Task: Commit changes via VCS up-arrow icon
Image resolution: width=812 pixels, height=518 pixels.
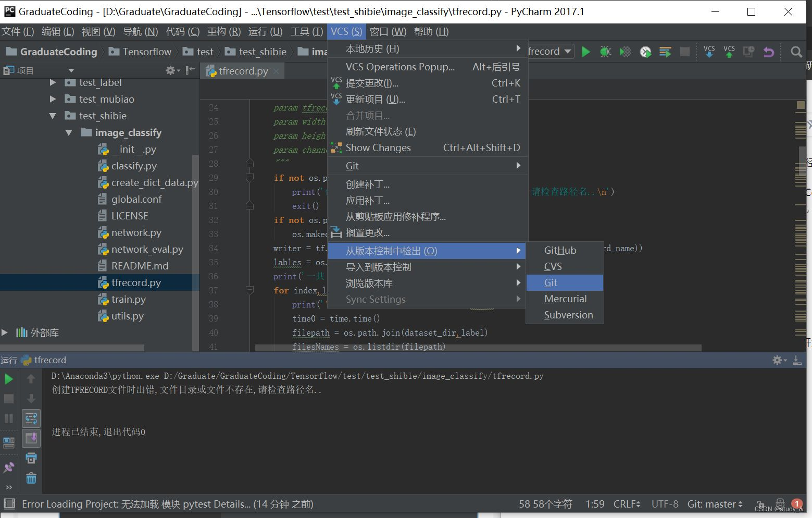Action: [729, 51]
